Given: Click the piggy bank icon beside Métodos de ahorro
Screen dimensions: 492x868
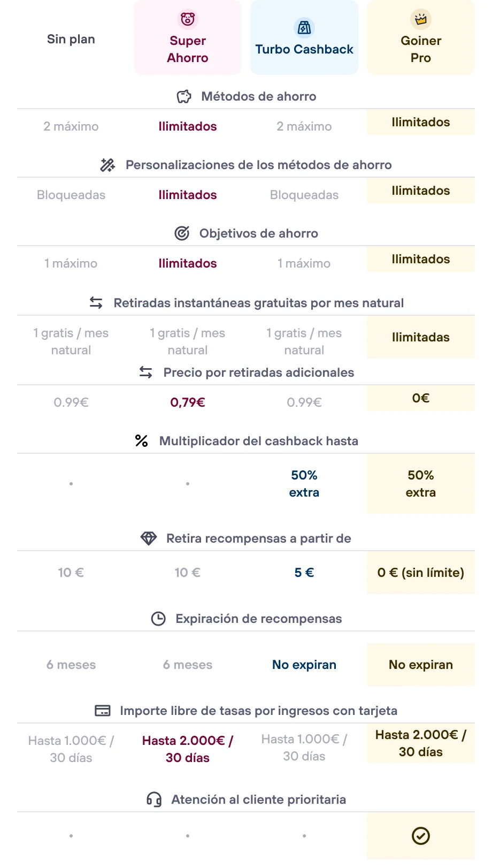Looking at the screenshot, I should tap(184, 96).
